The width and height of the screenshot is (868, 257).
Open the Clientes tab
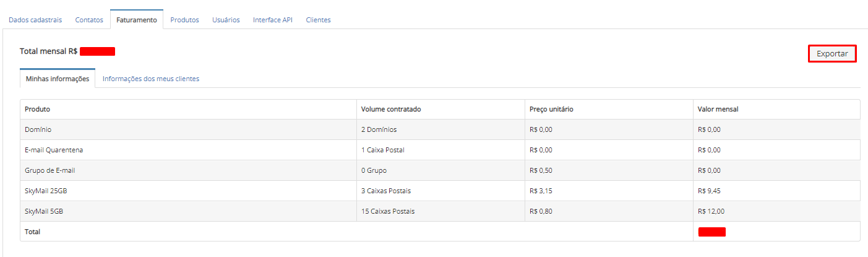coord(318,20)
